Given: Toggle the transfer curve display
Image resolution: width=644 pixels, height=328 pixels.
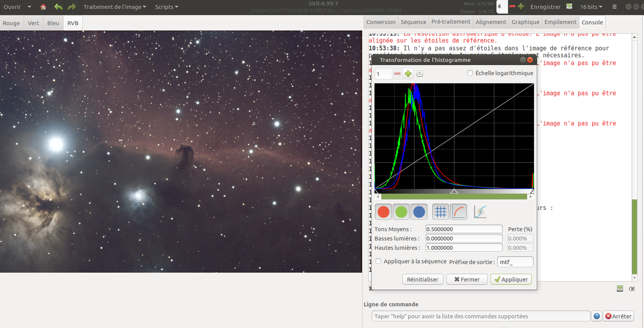Looking at the screenshot, I should coord(459,212).
